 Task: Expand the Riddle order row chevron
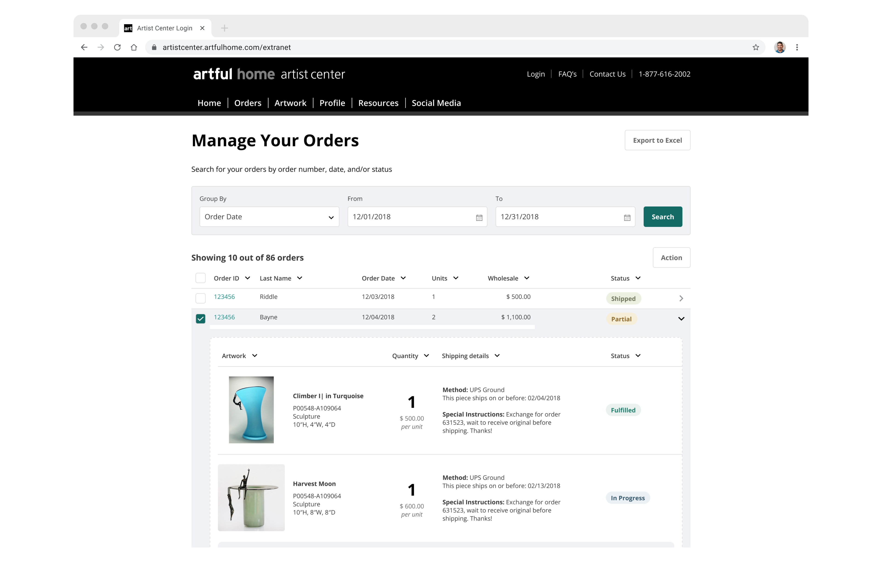point(681,299)
